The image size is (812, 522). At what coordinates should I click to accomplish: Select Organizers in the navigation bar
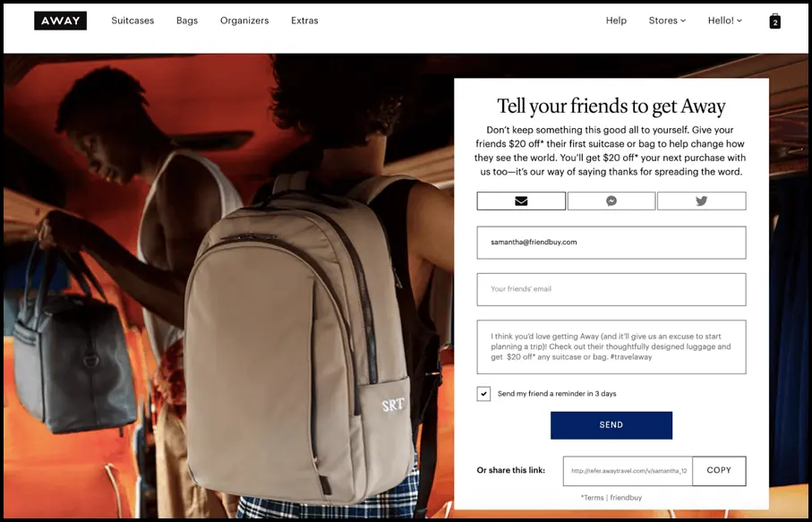(244, 21)
